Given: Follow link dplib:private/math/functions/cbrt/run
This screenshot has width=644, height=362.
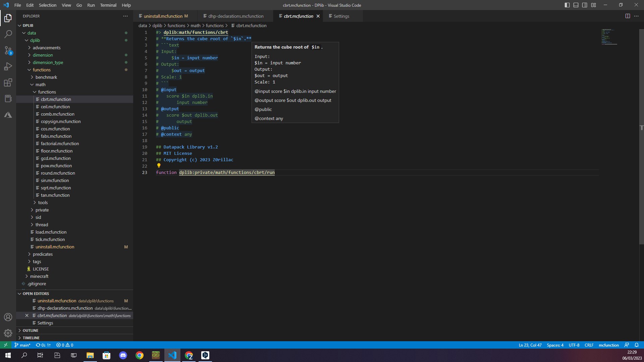Looking at the screenshot, I should click(227, 172).
